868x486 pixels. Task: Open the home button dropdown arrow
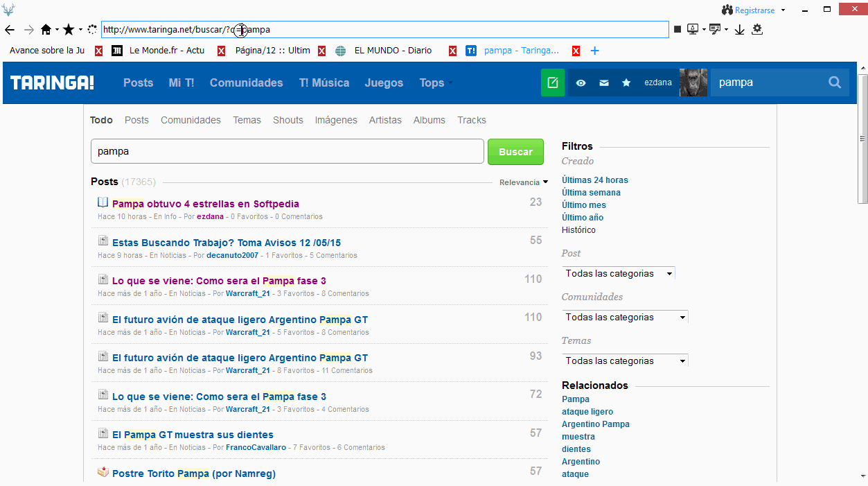click(57, 30)
